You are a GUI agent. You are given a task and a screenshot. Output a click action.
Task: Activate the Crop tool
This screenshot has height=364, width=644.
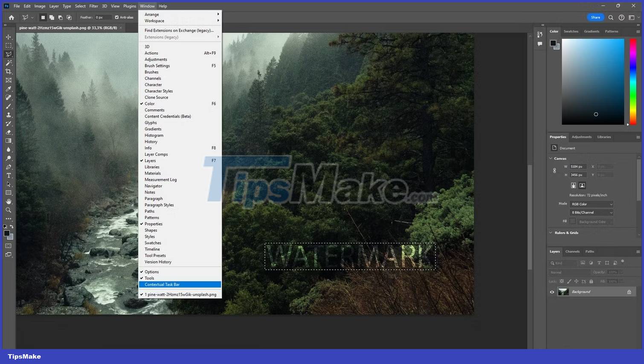point(8,71)
